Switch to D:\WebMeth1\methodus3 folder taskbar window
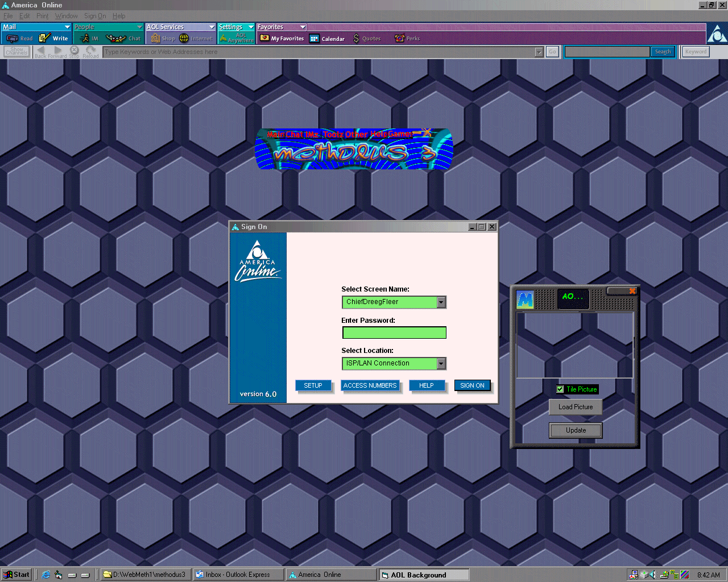728x582 pixels. (x=146, y=575)
